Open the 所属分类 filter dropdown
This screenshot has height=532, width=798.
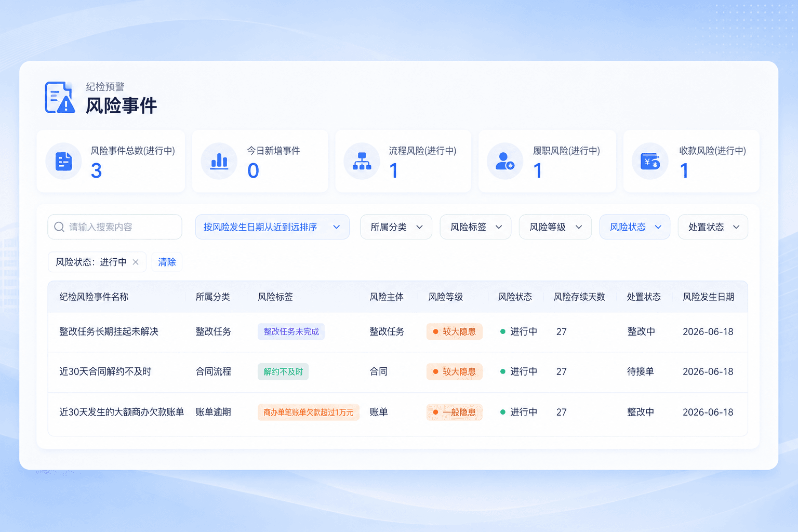point(396,227)
